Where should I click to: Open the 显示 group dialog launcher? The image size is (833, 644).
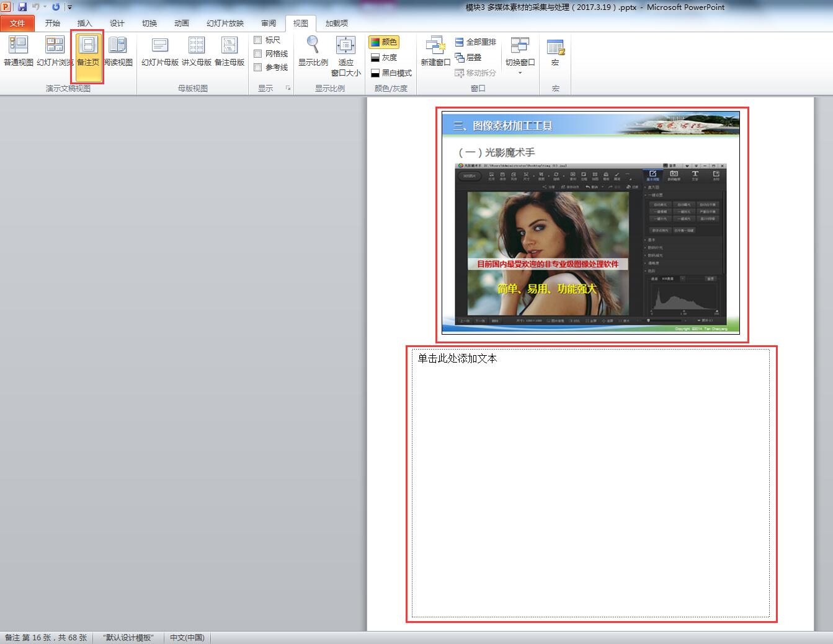click(x=288, y=88)
